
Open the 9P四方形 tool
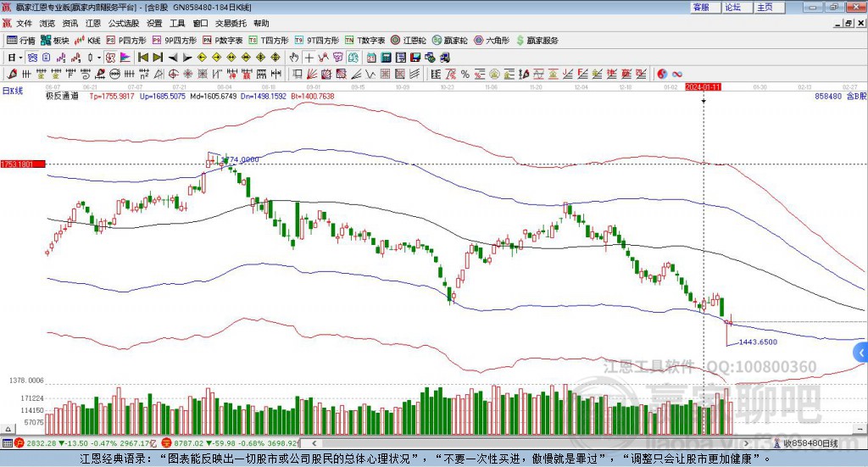pyautogui.click(x=175, y=41)
